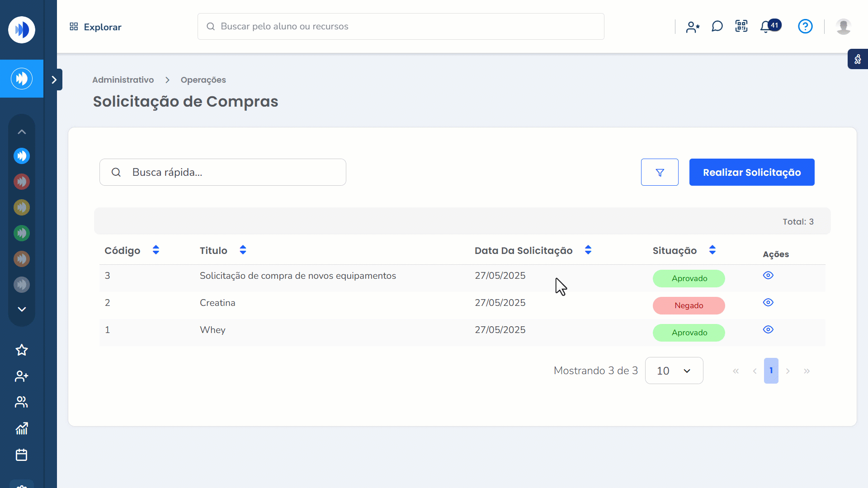
Task: Open the Explorar menu
Action: click(95, 27)
